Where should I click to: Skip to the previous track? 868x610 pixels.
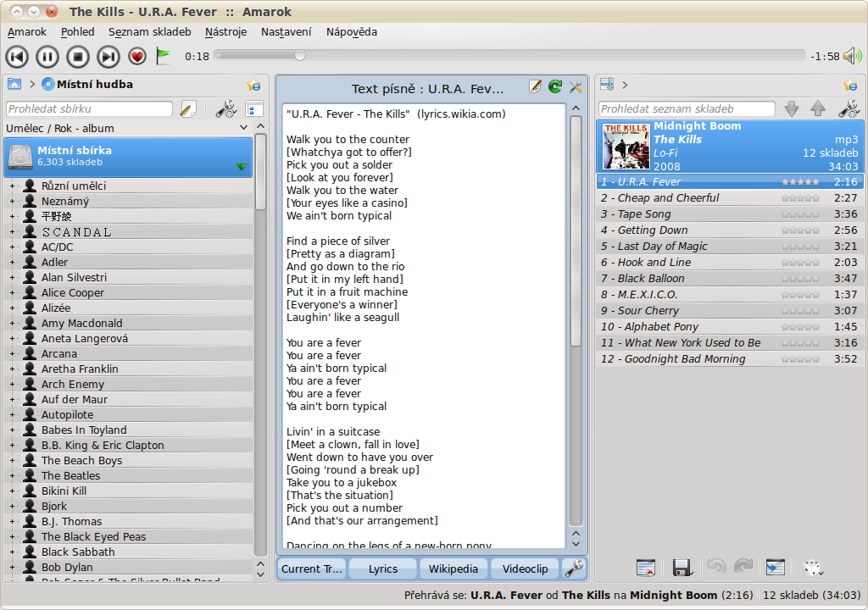(17, 57)
